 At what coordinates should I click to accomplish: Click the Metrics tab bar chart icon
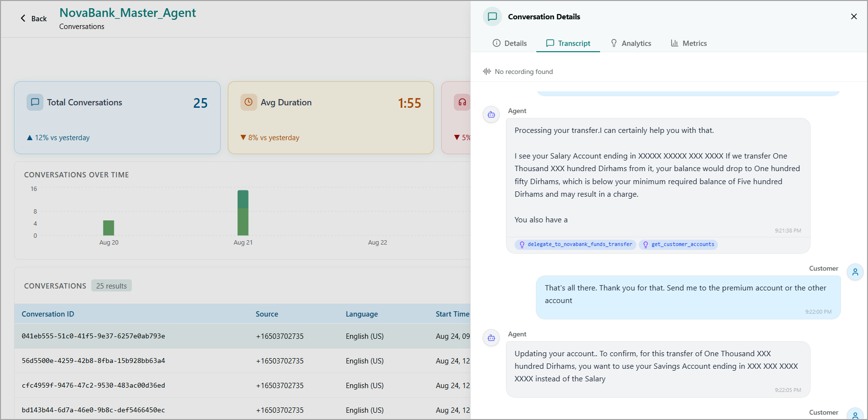tap(674, 43)
